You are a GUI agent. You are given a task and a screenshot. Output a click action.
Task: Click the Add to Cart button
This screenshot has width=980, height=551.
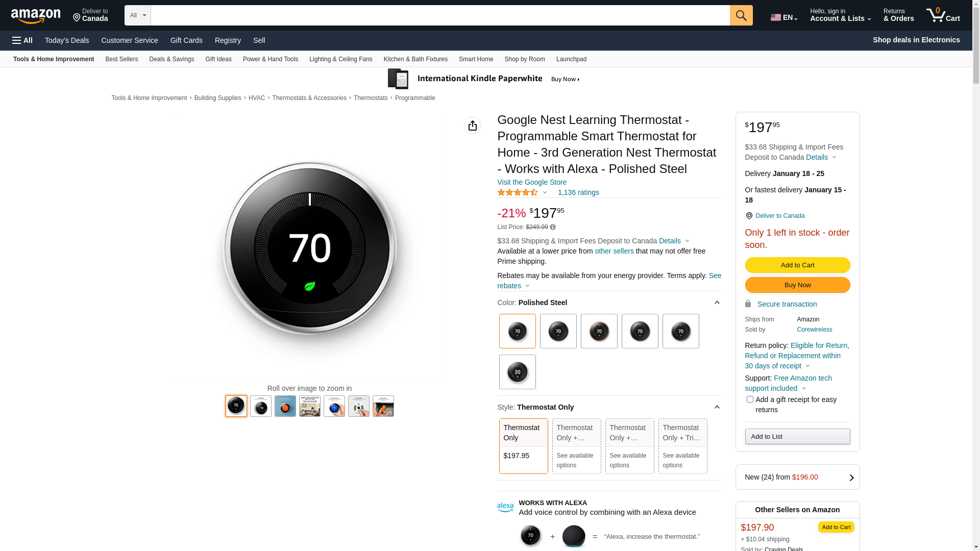pyautogui.click(x=797, y=265)
